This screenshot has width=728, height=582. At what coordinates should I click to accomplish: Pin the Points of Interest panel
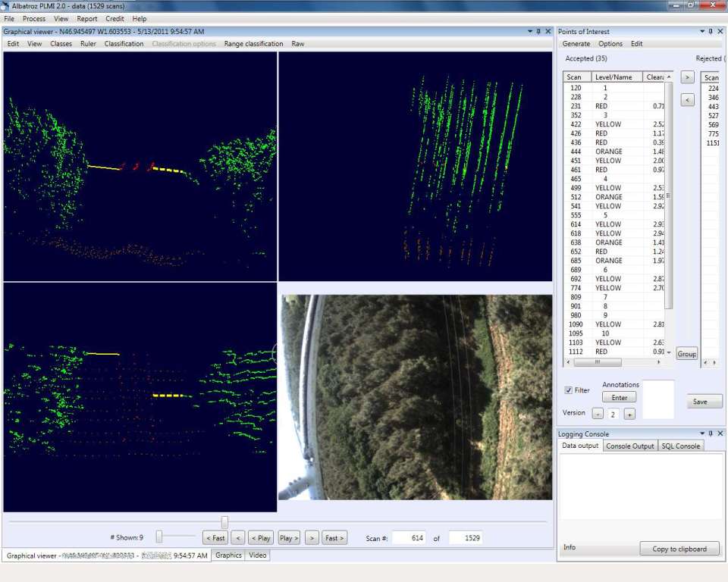tap(711, 31)
